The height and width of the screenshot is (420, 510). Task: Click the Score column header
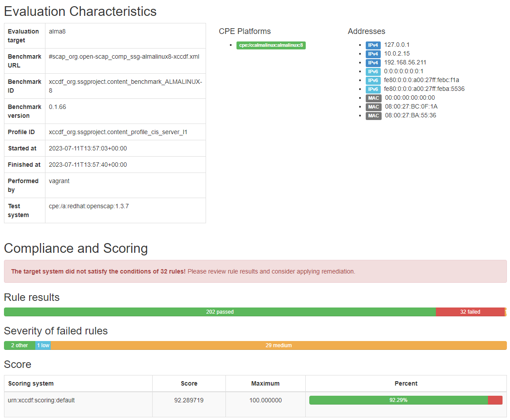189,383
